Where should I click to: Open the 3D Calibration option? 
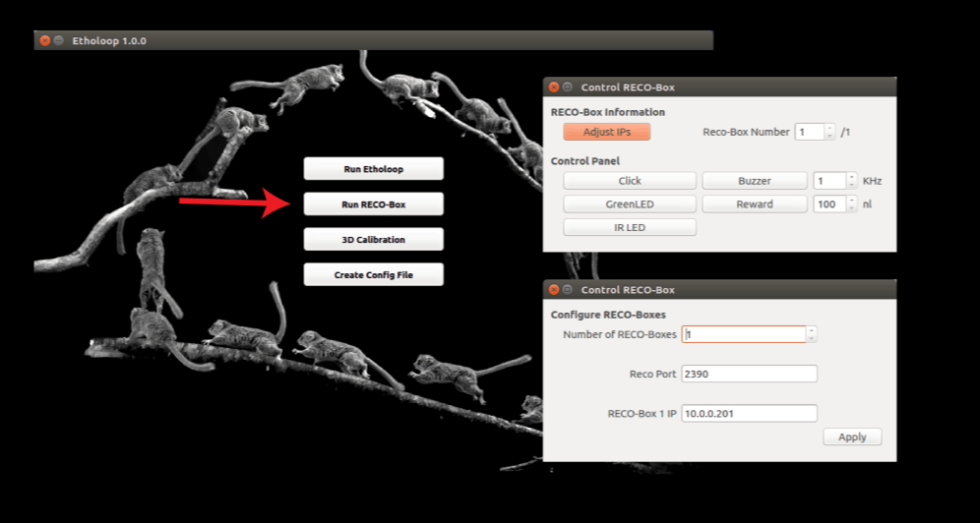[x=373, y=240]
